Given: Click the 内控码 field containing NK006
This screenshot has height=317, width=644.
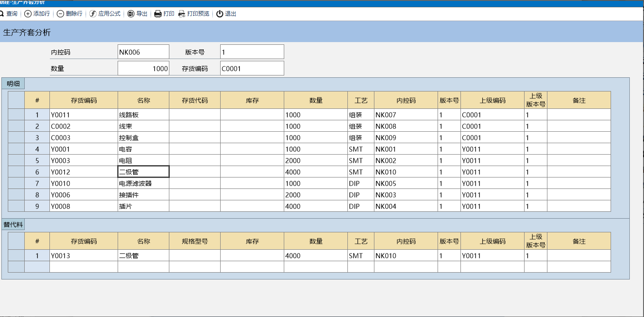Looking at the screenshot, I should [x=143, y=52].
